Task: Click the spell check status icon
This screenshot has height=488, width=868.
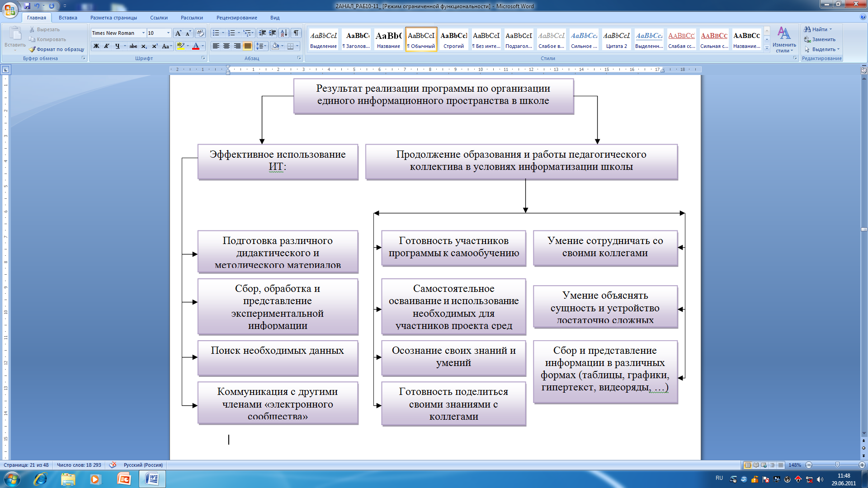Action: coord(113,465)
